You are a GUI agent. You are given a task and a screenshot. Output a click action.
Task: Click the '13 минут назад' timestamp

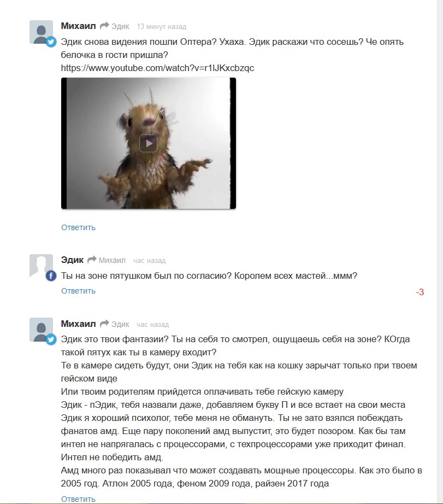click(162, 27)
